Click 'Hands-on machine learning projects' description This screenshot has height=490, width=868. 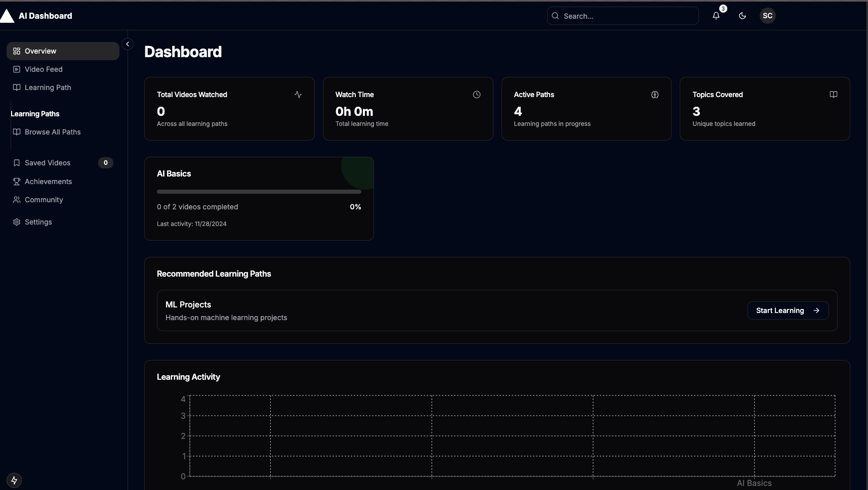[226, 318]
